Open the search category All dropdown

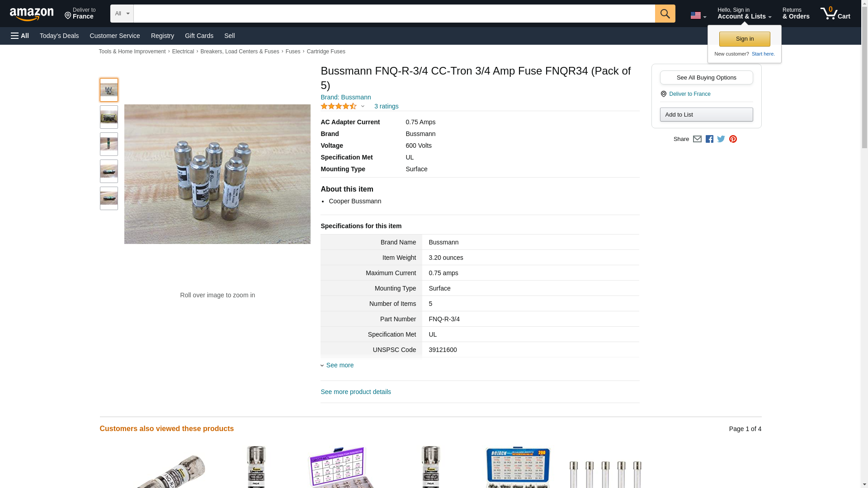(x=122, y=14)
